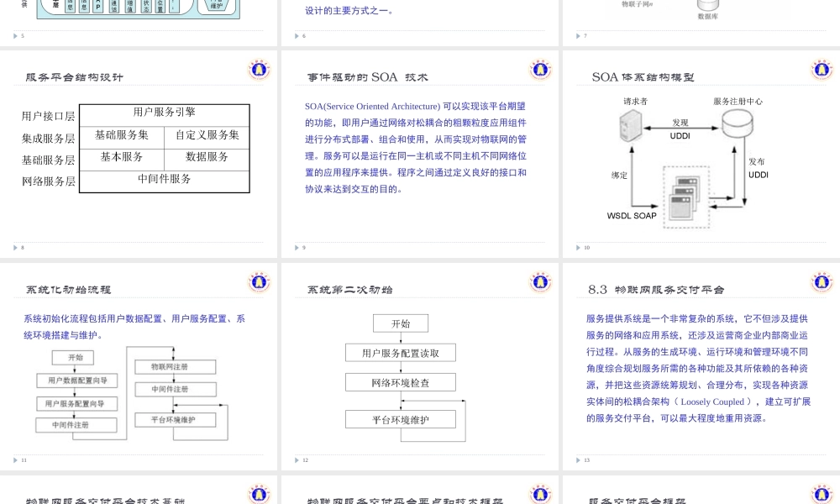Viewport: 840px width, 504px height.
Task: Expand slide 5 using its triangle arrow
Action: (x=17, y=35)
